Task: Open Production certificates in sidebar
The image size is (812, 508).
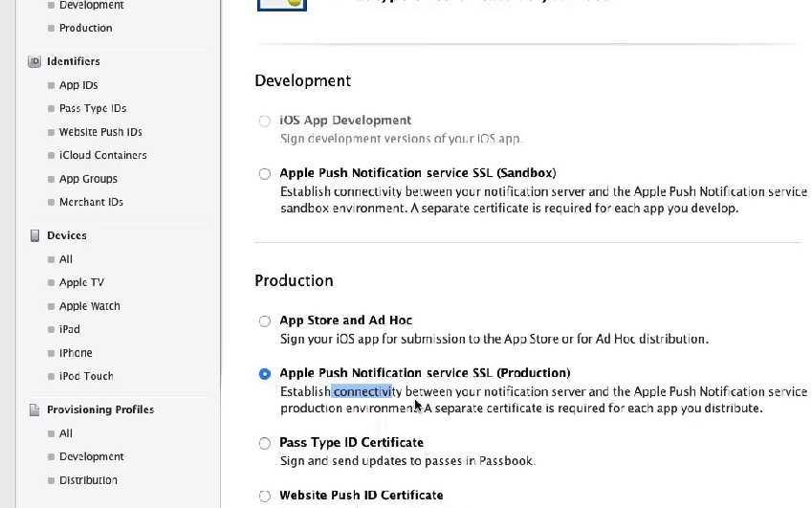Action: tap(85, 28)
